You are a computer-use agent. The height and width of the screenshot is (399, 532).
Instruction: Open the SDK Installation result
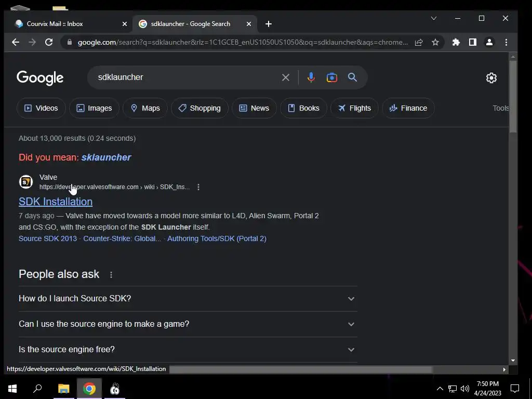56,202
